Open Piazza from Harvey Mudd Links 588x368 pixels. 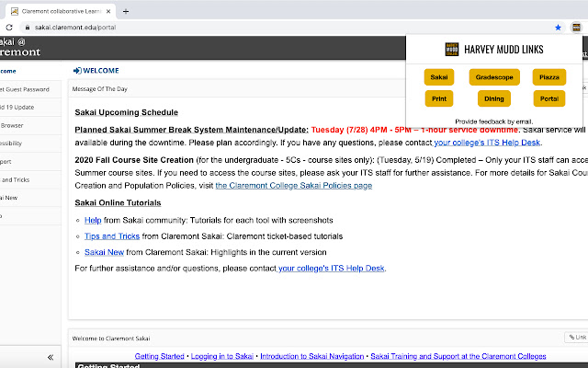click(x=549, y=77)
